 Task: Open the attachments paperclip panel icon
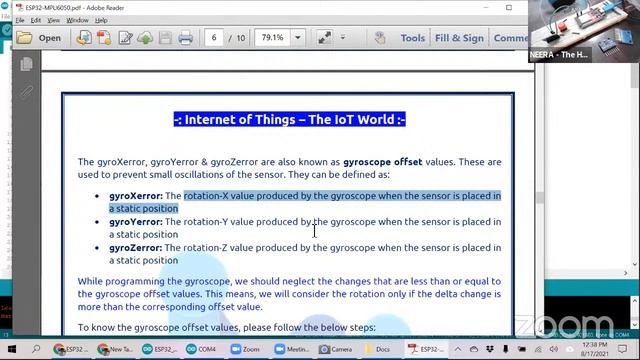(27, 92)
